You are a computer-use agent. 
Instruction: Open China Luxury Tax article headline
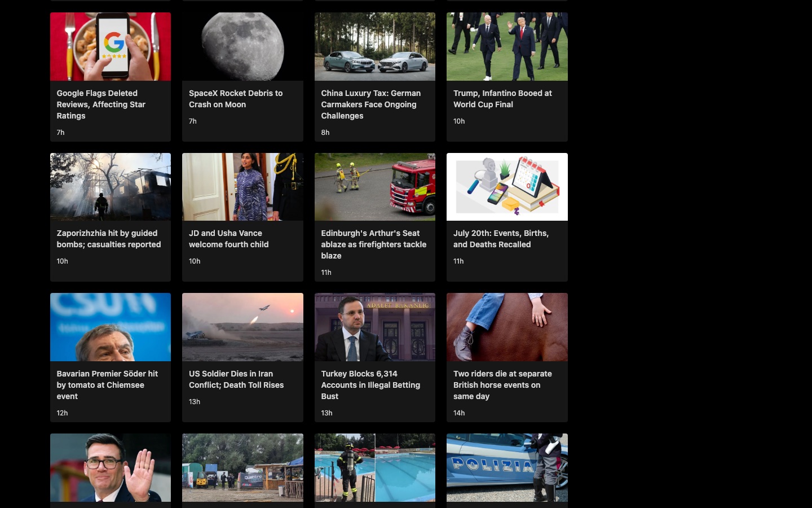371,104
